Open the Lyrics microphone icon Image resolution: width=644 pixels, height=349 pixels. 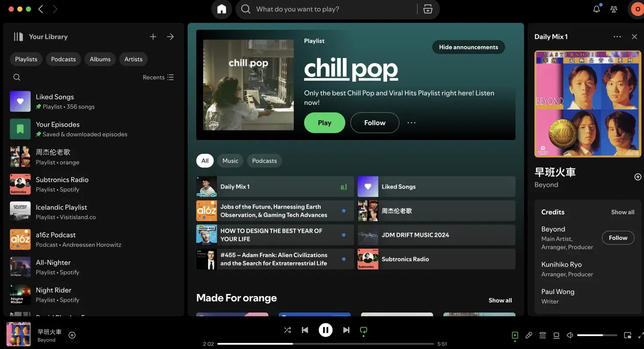tap(529, 335)
